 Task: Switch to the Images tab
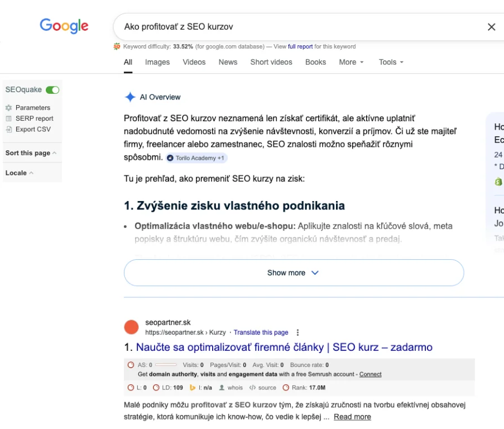pyautogui.click(x=157, y=62)
